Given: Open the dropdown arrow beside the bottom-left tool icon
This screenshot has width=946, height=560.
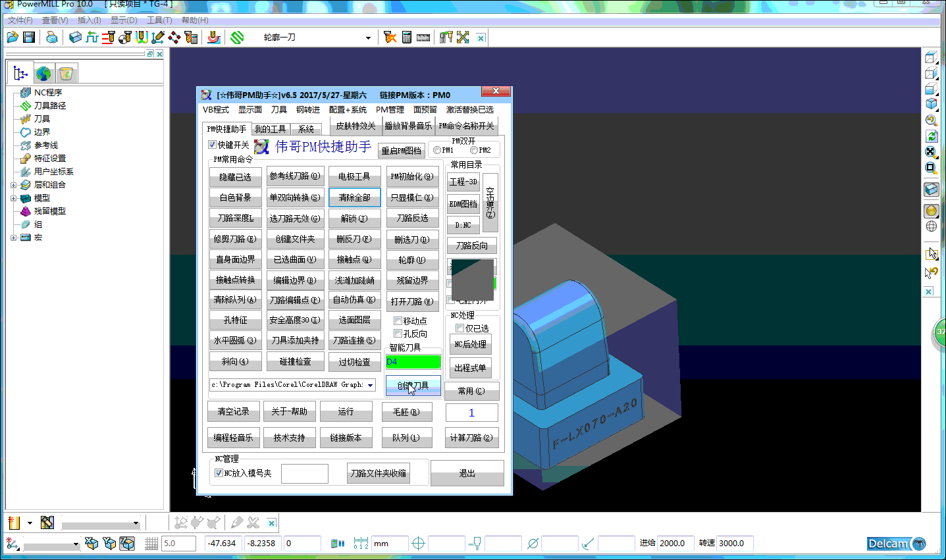Looking at the screenshot, I should tap(30, 523).
